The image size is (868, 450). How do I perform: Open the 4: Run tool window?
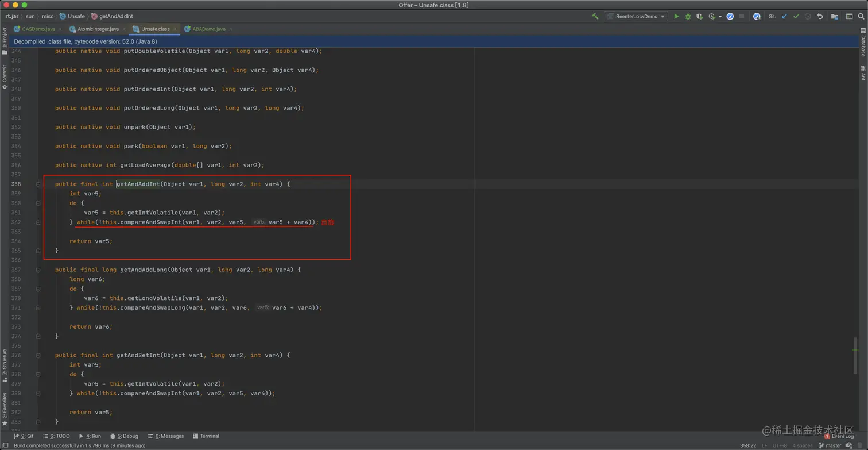[x=90, y=436]
